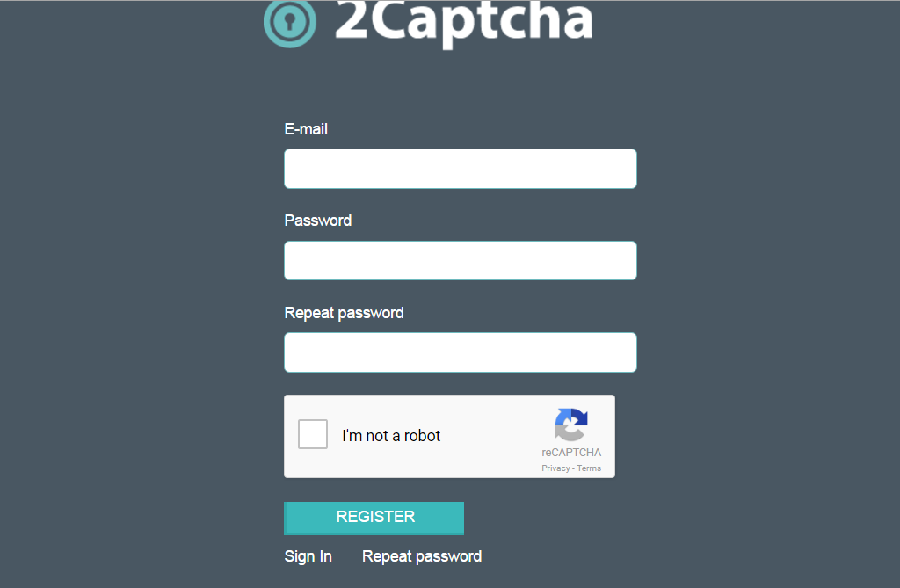
Task: Click the 2Captcha keyhole logo icon
Action: click(x=289, y=22)
